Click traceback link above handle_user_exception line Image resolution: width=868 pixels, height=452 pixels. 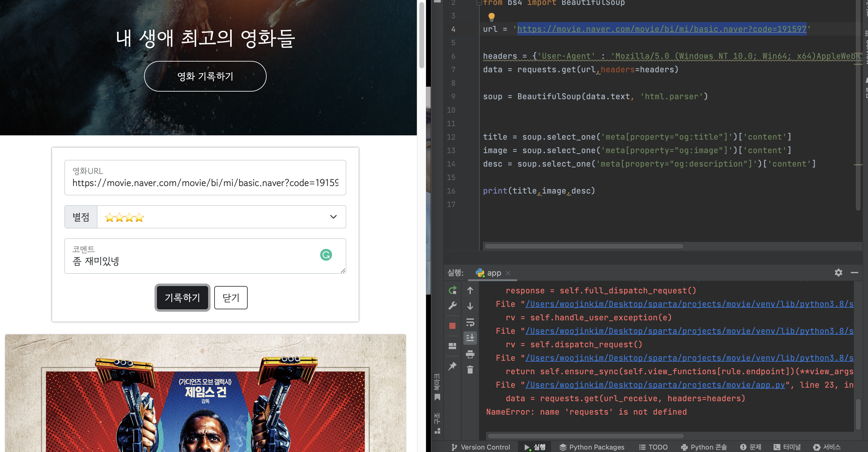(x=689, y=304)
